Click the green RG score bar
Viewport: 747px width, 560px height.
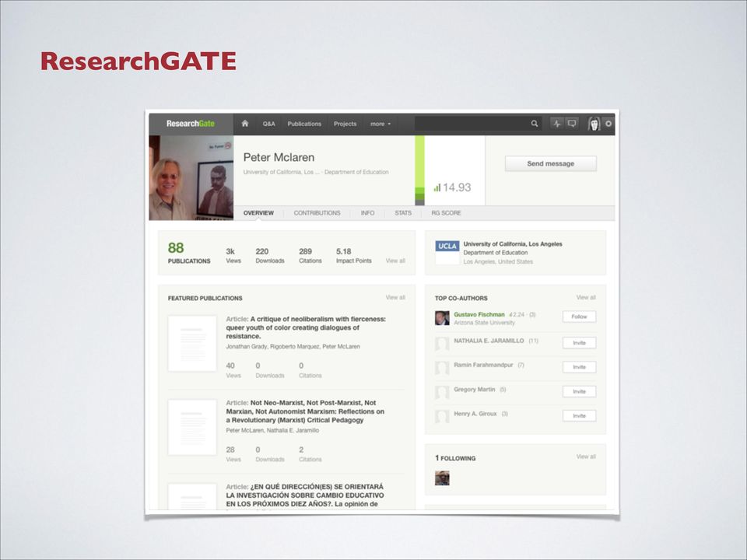click(419, 170)
